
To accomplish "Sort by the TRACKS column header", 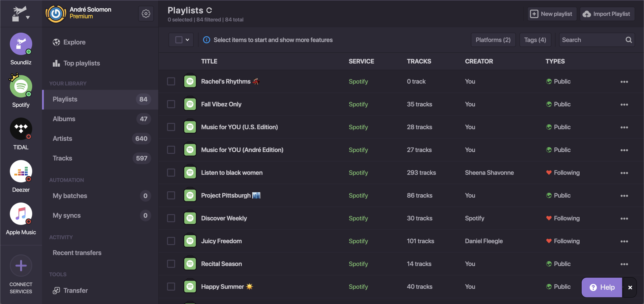I will (x=419, y=61).
